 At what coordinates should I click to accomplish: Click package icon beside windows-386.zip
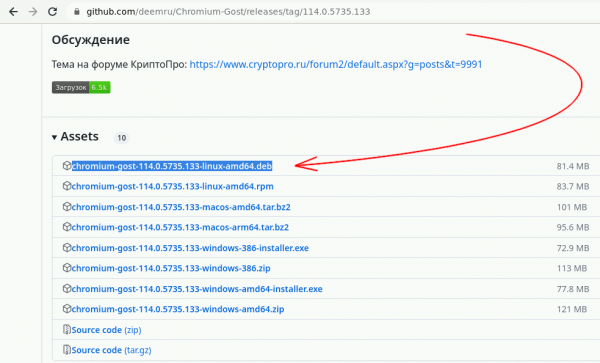click(67, 268)
